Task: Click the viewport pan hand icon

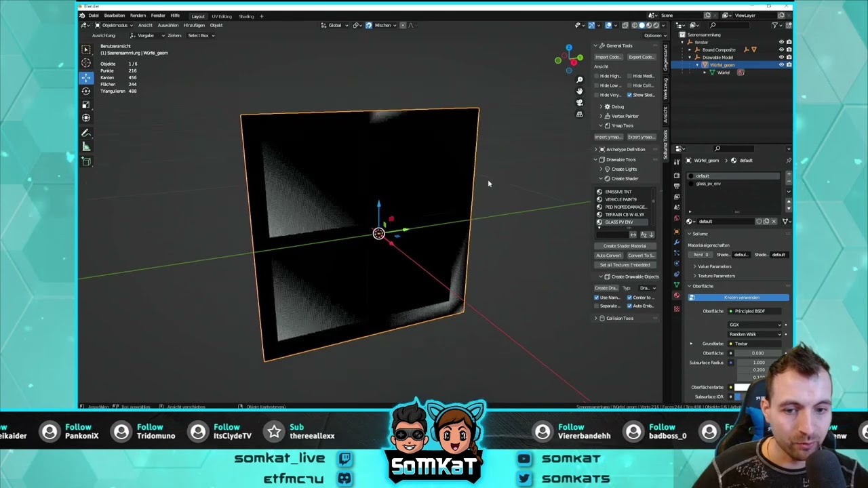Action: (x=580, y=91)
